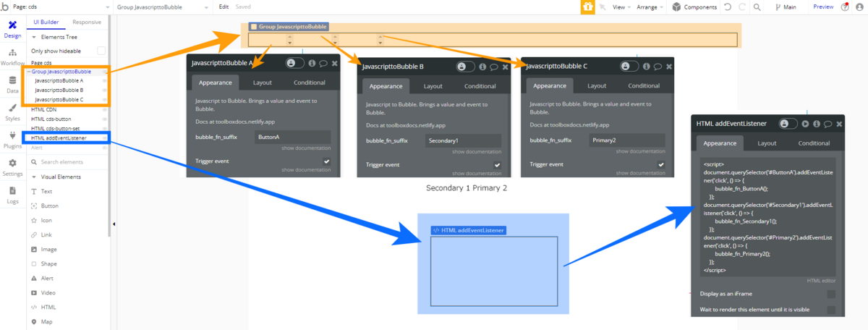Screen dimensions: 868x330
Task: Open Layout tab on HTML addEventListener panel
Action: pyautogui.click(x=767, y=143)
